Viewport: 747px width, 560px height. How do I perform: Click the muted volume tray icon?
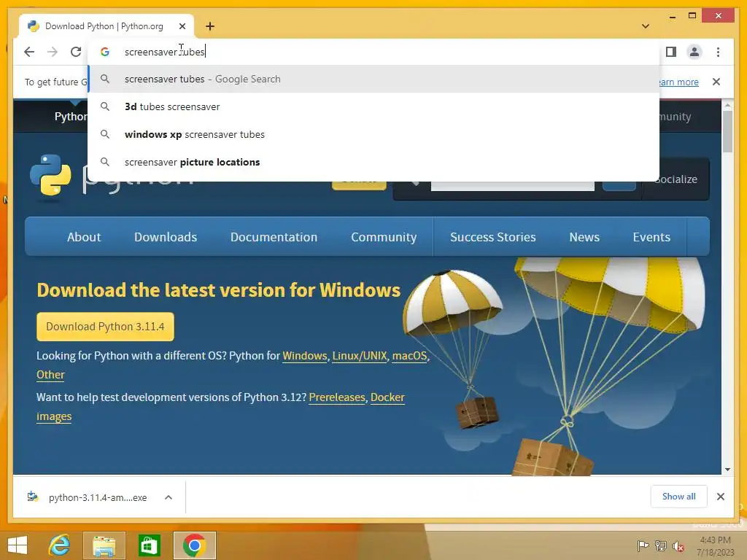pyautogui.click(x=678, y=546)
